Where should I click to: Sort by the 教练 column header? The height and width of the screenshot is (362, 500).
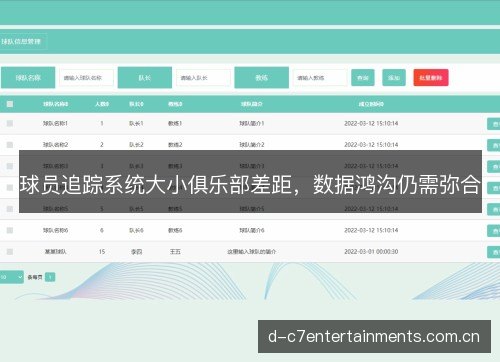point(175,104)
